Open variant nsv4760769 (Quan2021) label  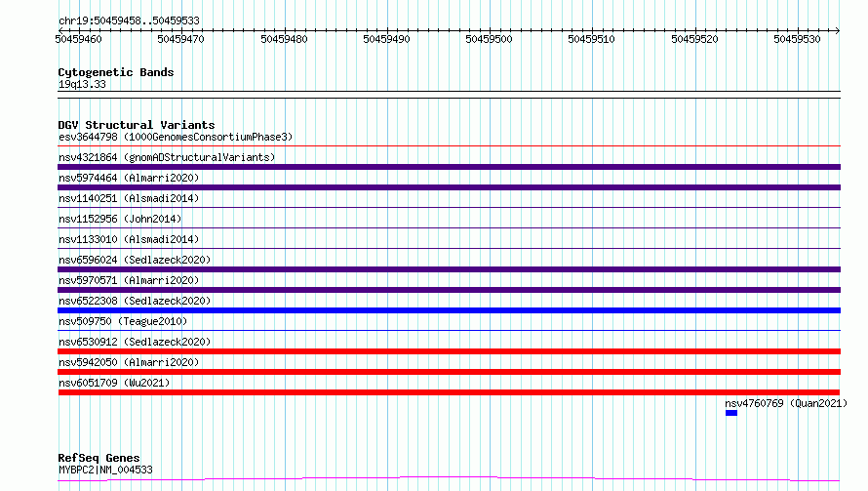pyautogui.click(x=786, y=403)
